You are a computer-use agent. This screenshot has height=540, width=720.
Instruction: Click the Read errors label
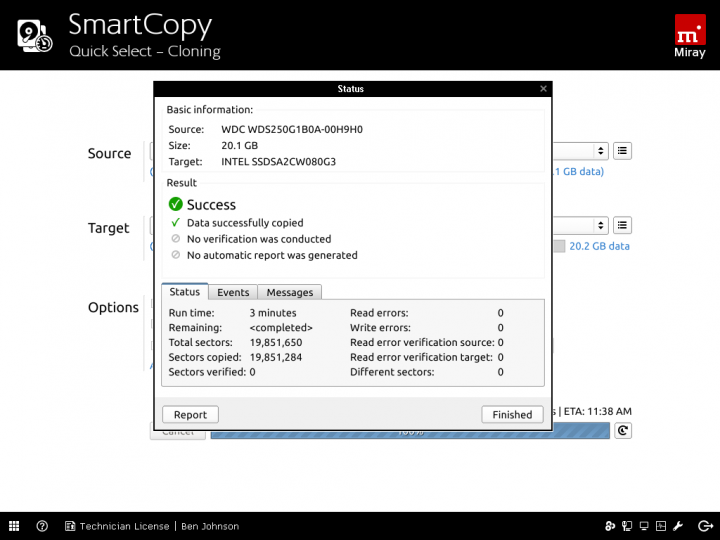(379, 313)
